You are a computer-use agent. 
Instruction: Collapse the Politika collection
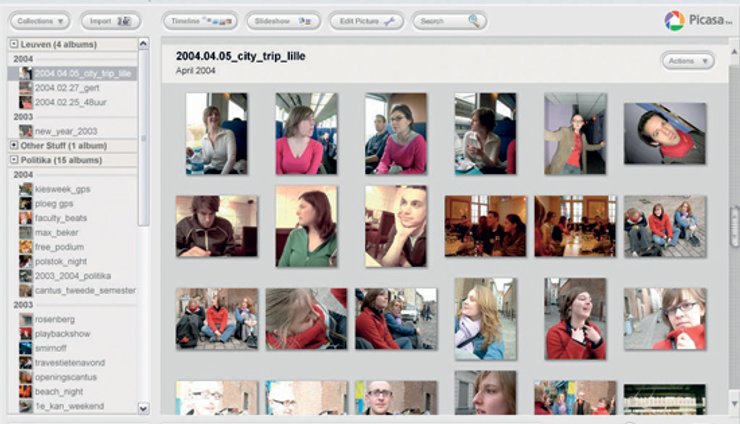click(x=13, y=160)
